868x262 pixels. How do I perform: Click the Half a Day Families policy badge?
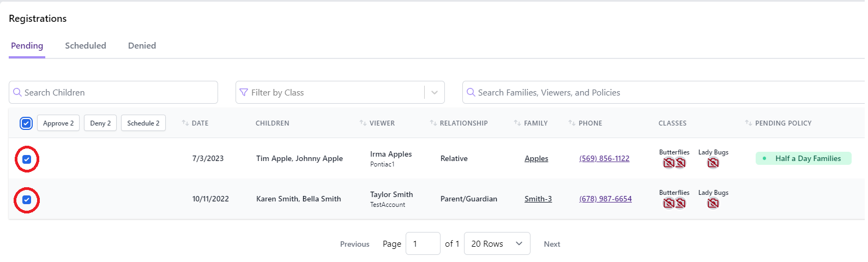pos(803,158)
